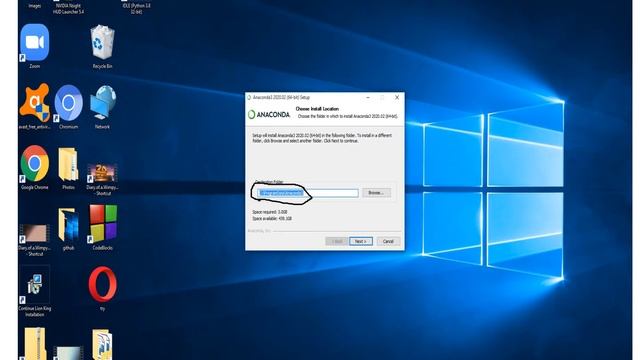Select the Photos folder icon

pos(68,164)
